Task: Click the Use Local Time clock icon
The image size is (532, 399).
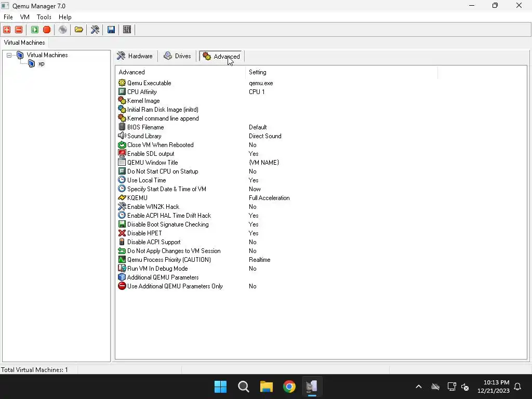Action: tap(122, 180)
